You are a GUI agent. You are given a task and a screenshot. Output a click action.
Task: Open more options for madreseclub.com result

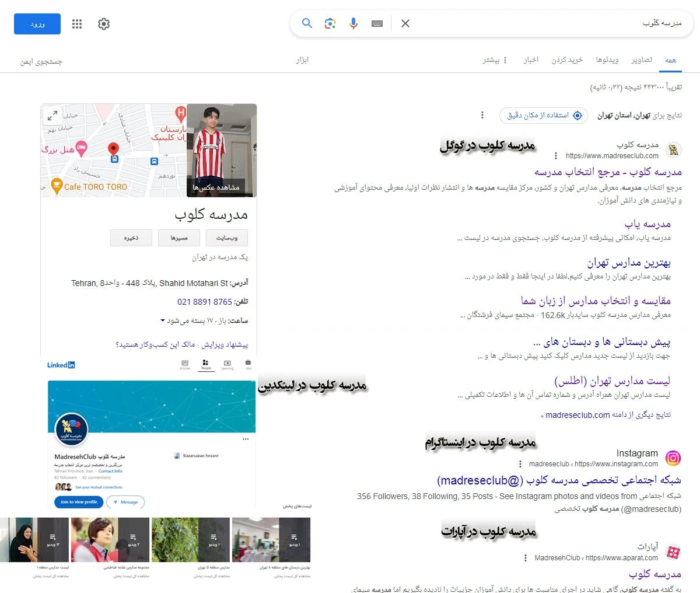coord(555,156)
